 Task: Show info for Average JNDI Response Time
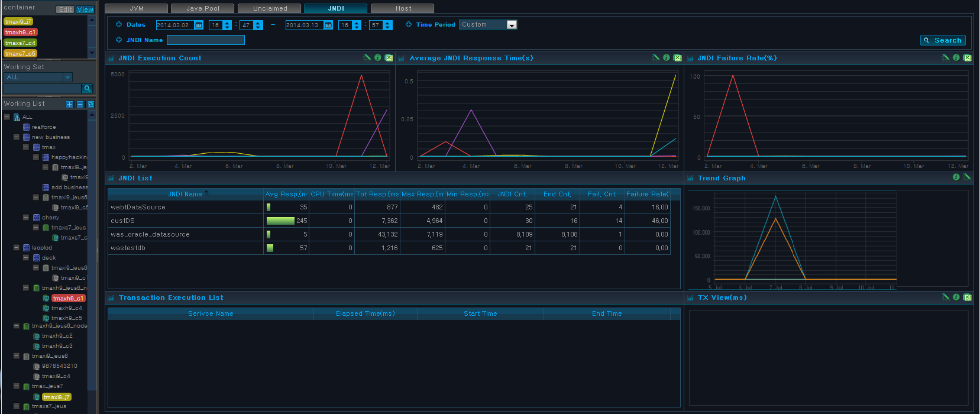point(667,57)
